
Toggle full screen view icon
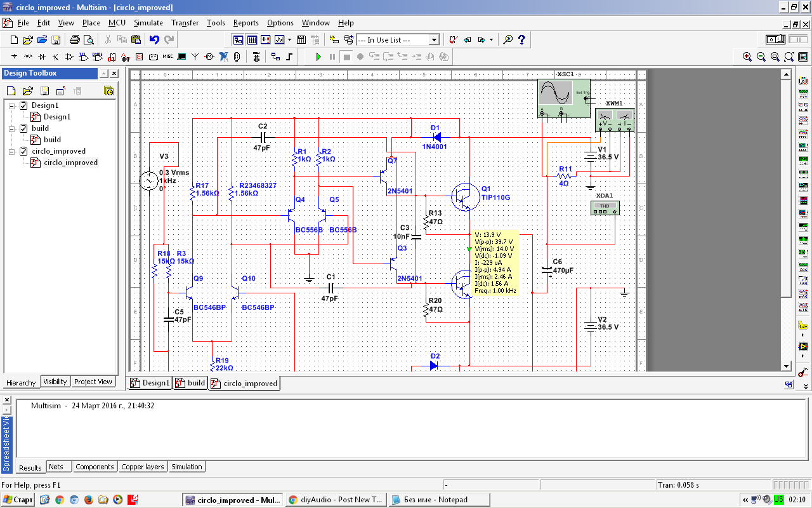[x=802, y=57]
